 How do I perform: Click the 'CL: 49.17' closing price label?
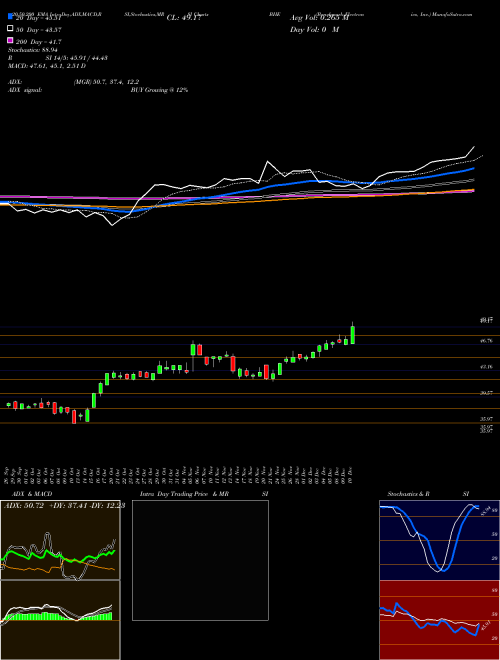coord(184,18)
